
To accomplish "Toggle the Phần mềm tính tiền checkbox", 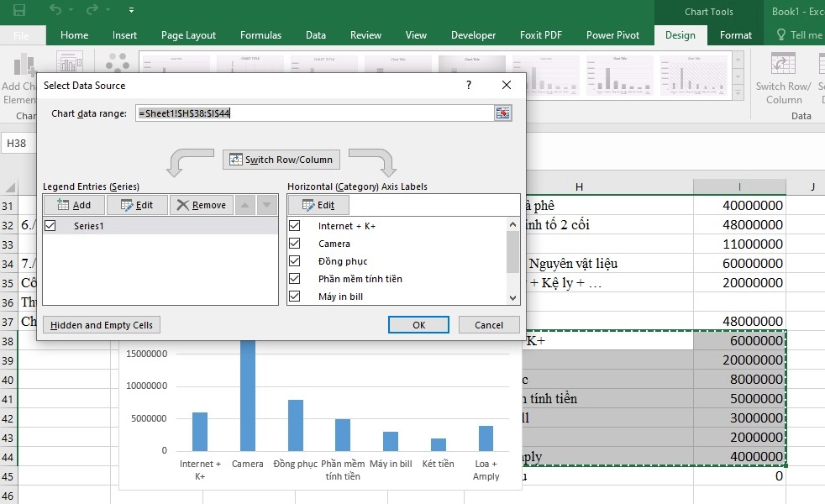I will [x=295, y=278].
